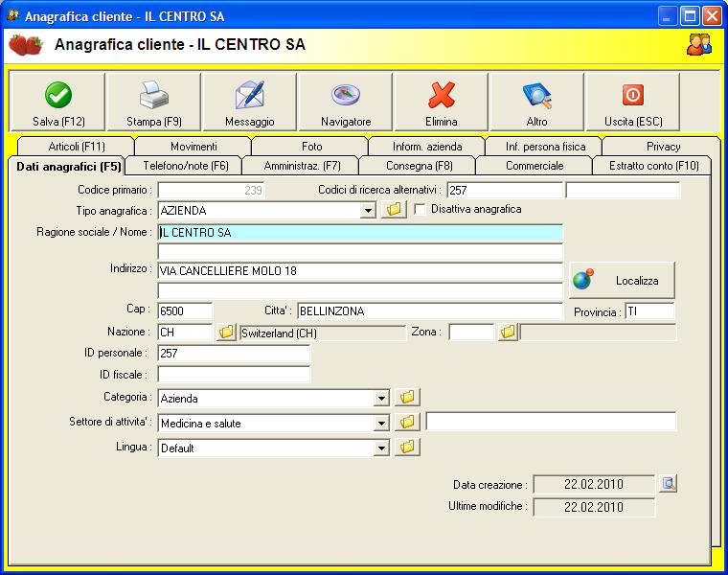The width and height of the screenshot is (728, 575).
Task: Open folder lookup next to Nazione field
Action: [x=226, y=333]
